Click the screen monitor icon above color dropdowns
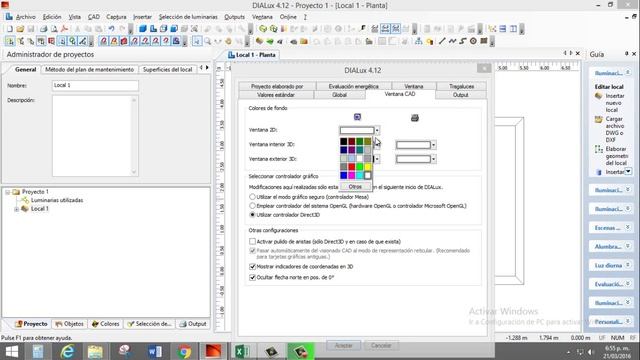The image size is (640, 360). coord(357,117)
